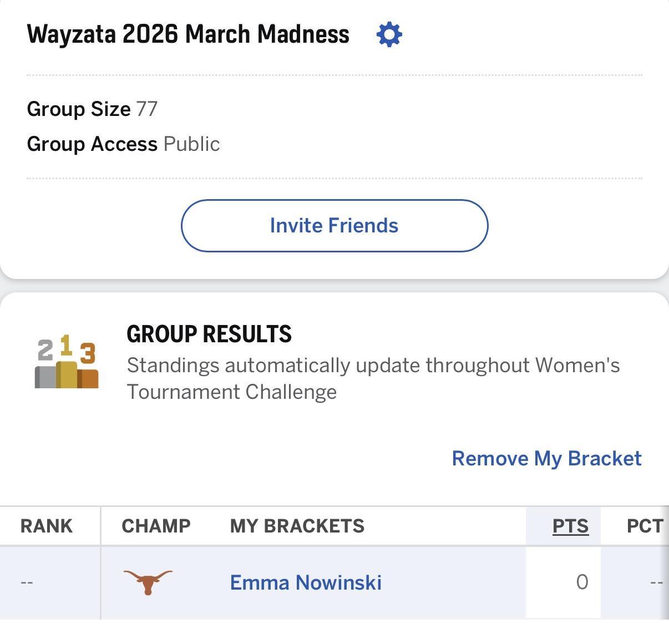The width and height of the screenshot is (669, 644).
Task: Click the rank dashes in bracket row
Action: [x=27, y=582]
